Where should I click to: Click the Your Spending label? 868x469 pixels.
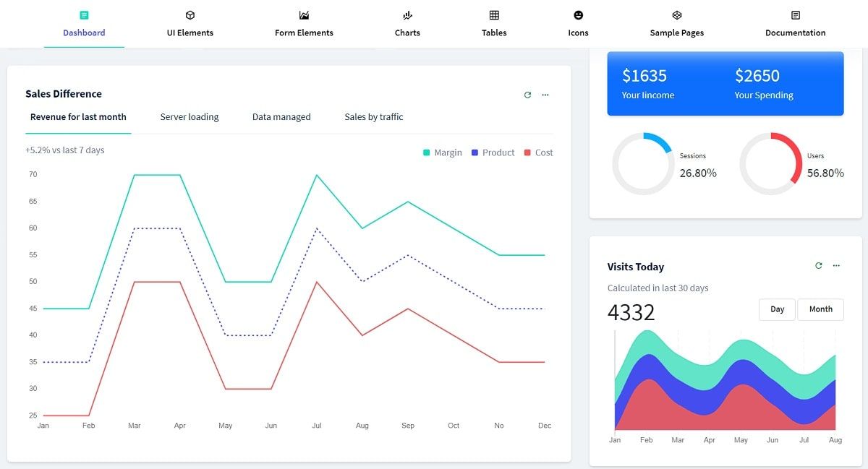764,95
